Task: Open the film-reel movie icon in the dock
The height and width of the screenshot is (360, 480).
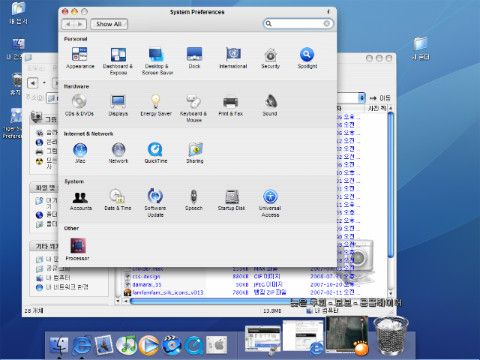Action: [x=171, y=345]
